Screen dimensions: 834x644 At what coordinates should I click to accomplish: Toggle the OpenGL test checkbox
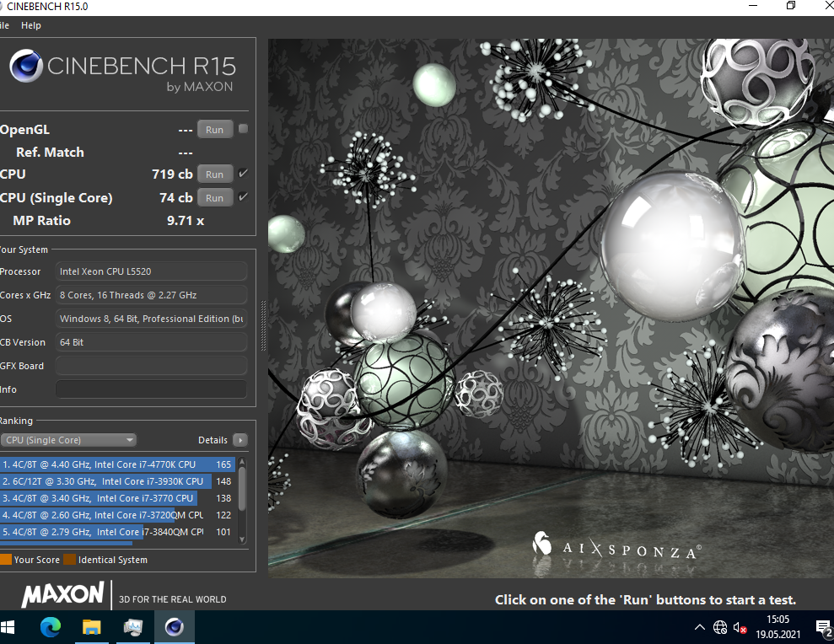point(243,129)
